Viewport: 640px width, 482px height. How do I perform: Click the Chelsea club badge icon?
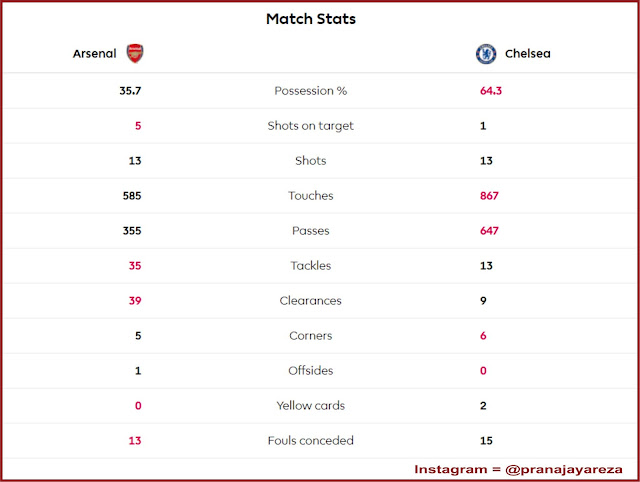coord(486,54)
